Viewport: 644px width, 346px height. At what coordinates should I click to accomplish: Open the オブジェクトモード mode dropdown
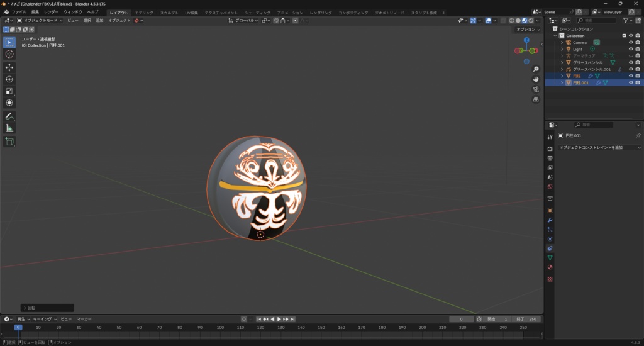(x=40, y=21)
